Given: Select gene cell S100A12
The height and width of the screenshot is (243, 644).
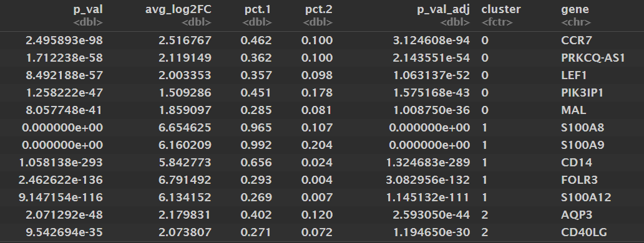Looking at the screenshot, I should (586, 198).
